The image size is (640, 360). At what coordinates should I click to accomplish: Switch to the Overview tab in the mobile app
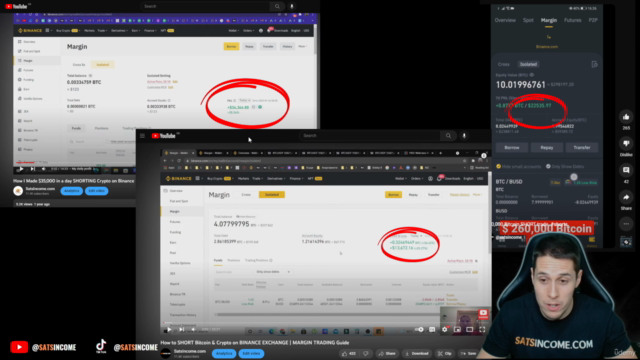[505, 20]
